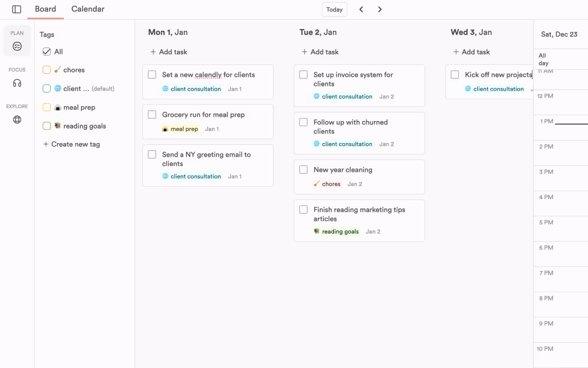Click Jan 1 date on Grocery run task
588x368 pixels.
pyautogui.click(x=212, y=129)
